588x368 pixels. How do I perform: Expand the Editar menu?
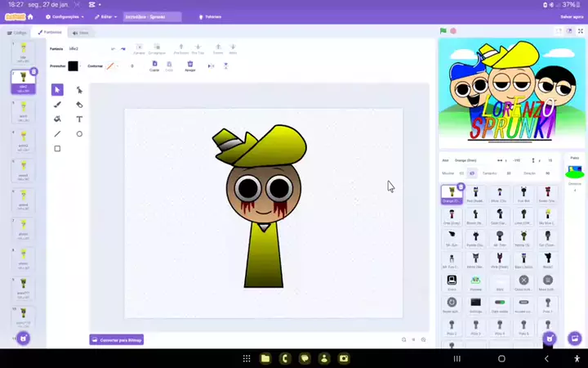(x=105, y=16)
